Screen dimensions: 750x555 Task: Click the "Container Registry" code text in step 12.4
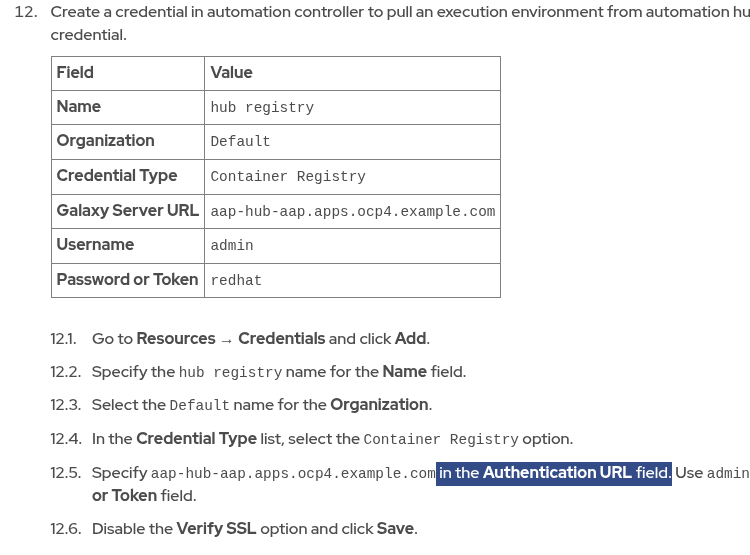click(441, 440)
